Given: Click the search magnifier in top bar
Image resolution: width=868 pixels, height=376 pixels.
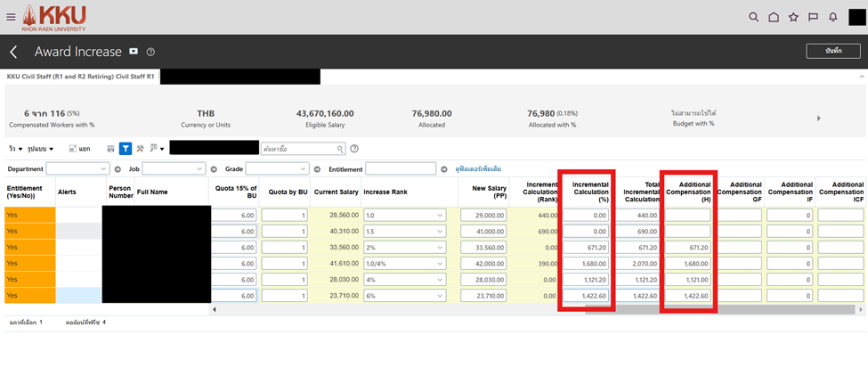Looking at the screenshot, I should click(753, 17).
